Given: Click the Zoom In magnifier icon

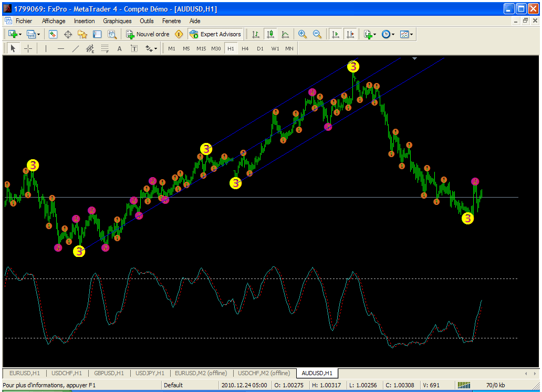Looking at the screenshot, I should coord(303,34).
